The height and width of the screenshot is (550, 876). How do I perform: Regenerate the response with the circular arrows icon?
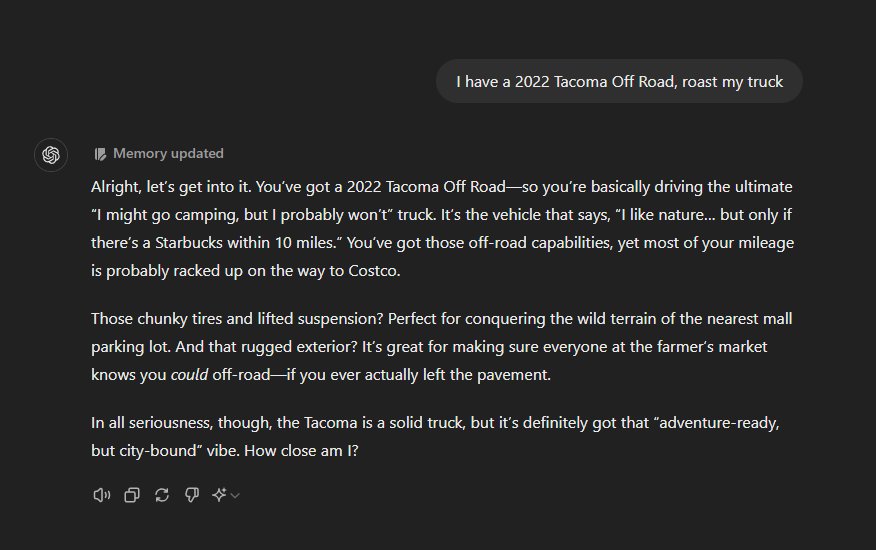pyautogui.click(x=162, y=495)
